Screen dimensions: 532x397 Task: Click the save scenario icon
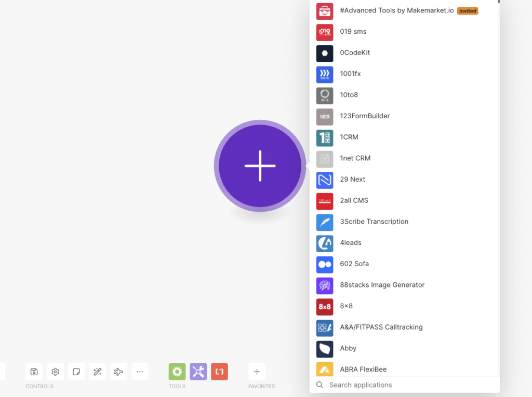[x=34, y=372]
